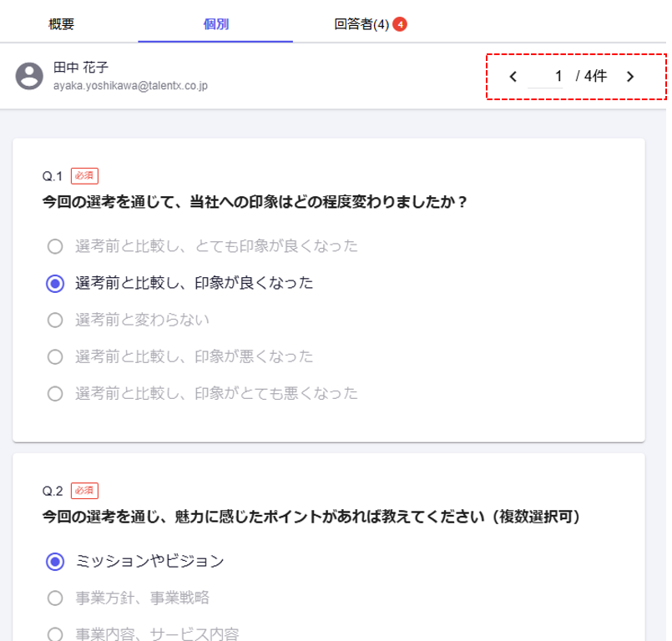Select 選考前と比較し、印象が良くなった radio option
The image size is (672, 641).
click(55, 283)
